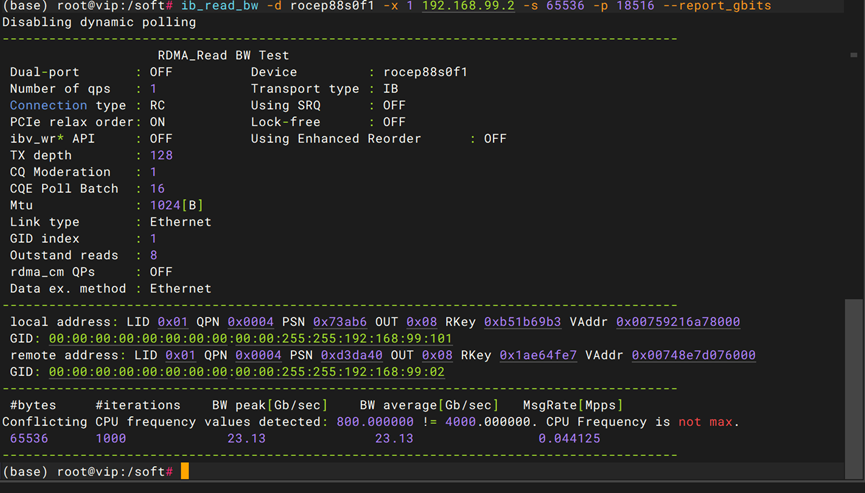
Task: Click the MsgRate value 0.044125
Action: click(569, 438)
